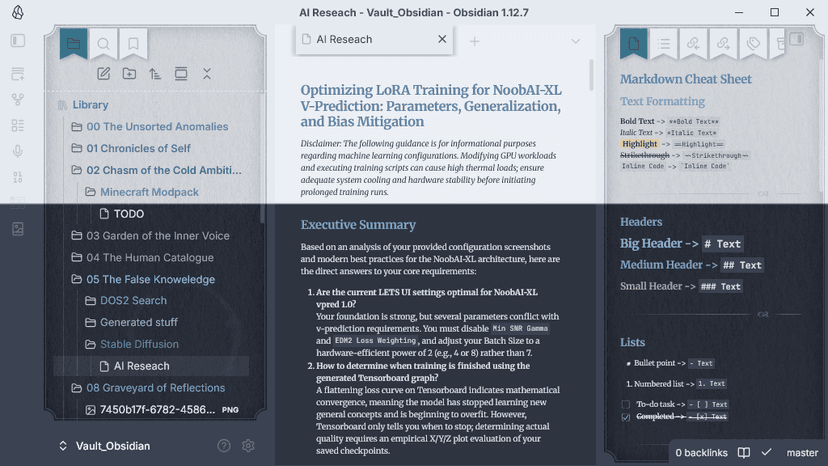Toggle the left sidebar collapse button
828x466 pixels.
18,41
